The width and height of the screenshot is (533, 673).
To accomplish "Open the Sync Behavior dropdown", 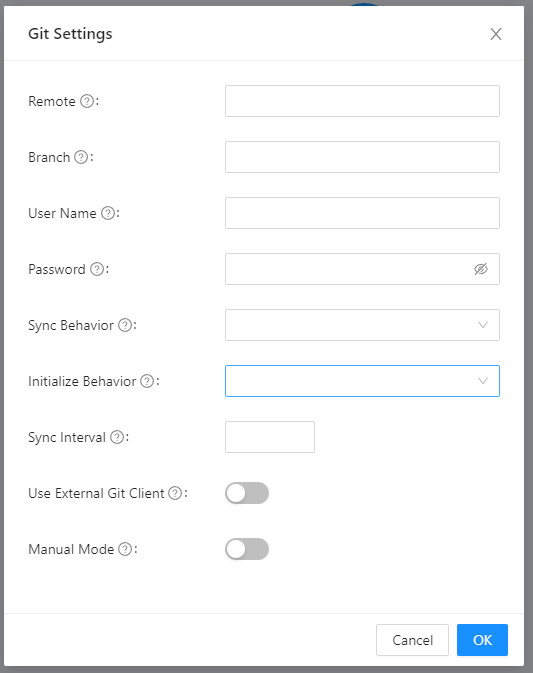I will [362, 325].
